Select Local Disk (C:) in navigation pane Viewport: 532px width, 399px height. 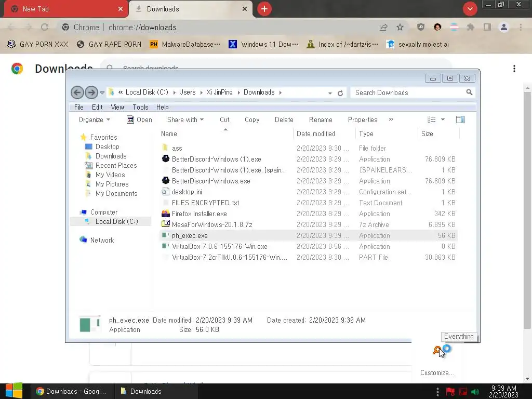116,221
